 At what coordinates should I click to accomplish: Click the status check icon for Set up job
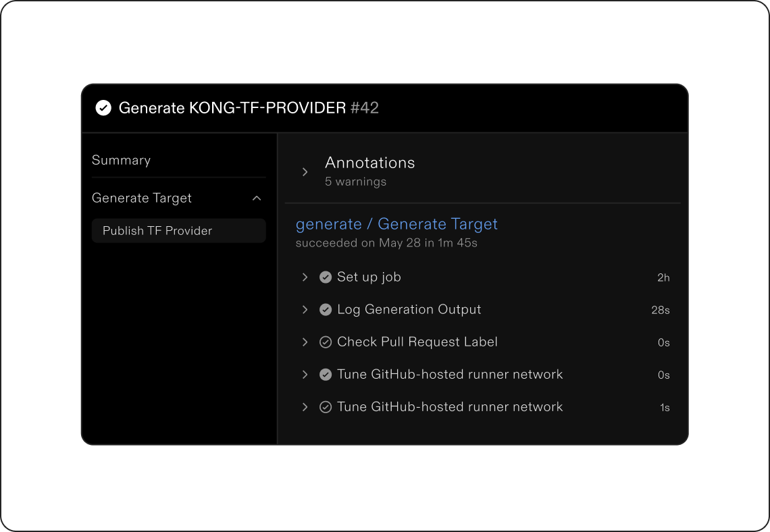pyautogui.click(x=326, y=277)
